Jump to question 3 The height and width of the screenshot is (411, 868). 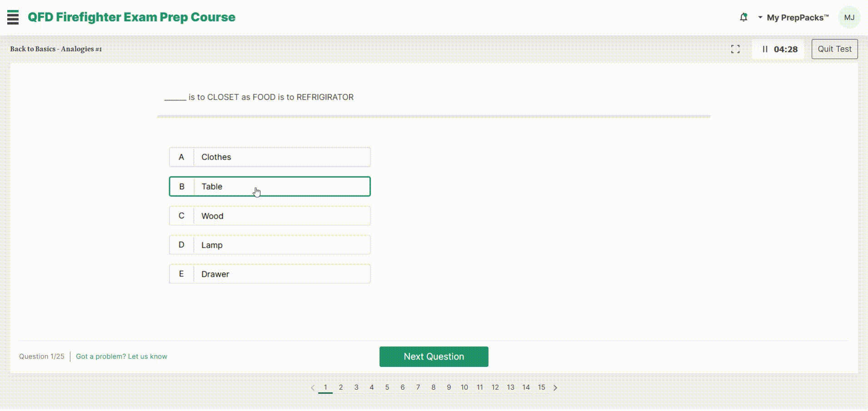pos(356,387)
